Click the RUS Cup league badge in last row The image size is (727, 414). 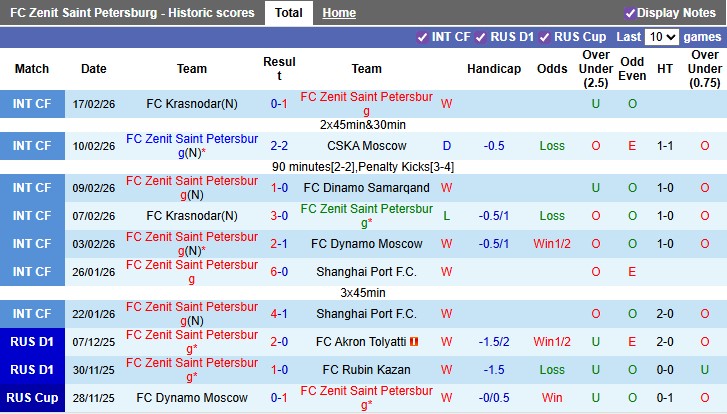click(32, 398)
